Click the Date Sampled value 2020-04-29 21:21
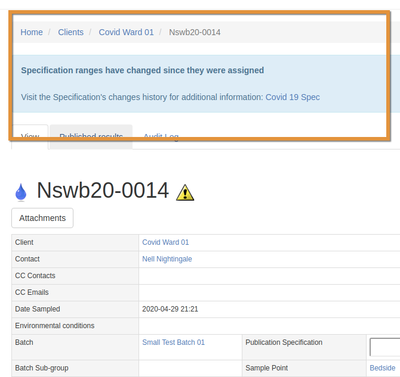The height and width of the screenshot is (377, 400). point(170,309)
